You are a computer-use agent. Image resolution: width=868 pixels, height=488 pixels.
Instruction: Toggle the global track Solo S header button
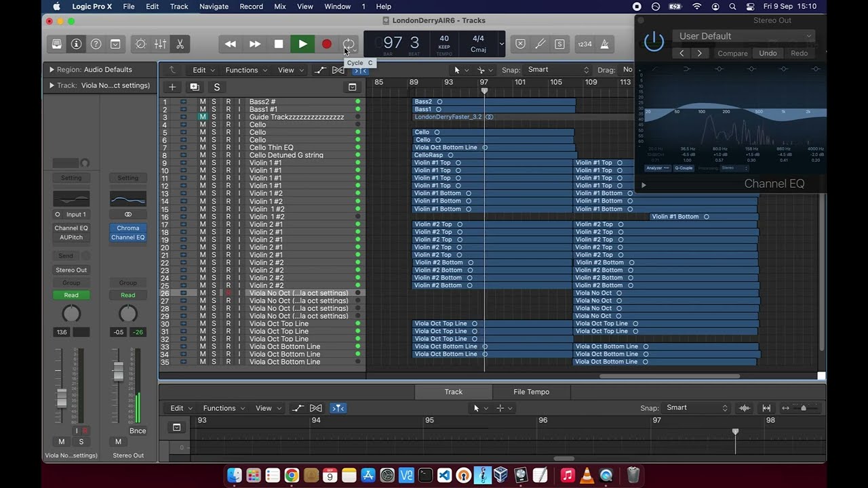click(216, 87)
